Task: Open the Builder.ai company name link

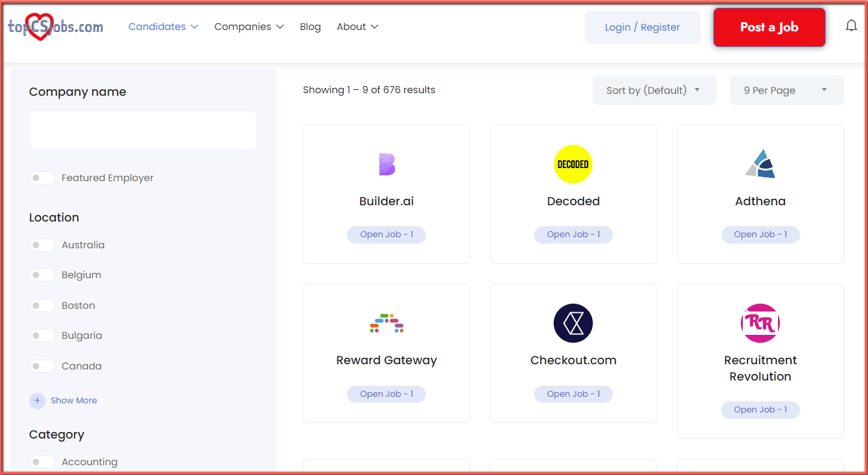Action: point(387,201)
